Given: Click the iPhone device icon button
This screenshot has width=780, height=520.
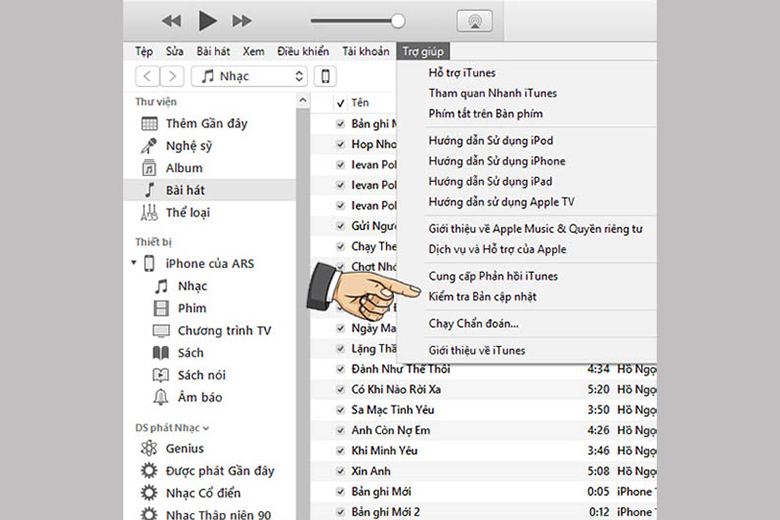Looking at the screenshot, I should (325, 76).
